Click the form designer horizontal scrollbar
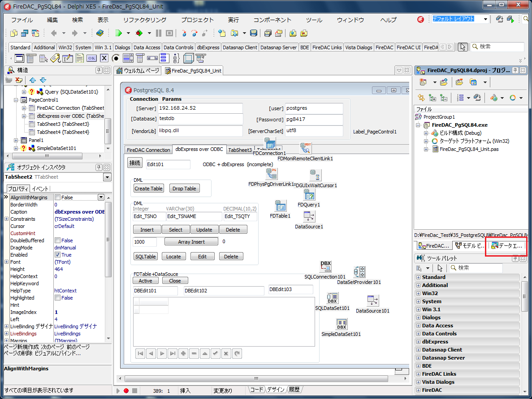 click(256, 378)
